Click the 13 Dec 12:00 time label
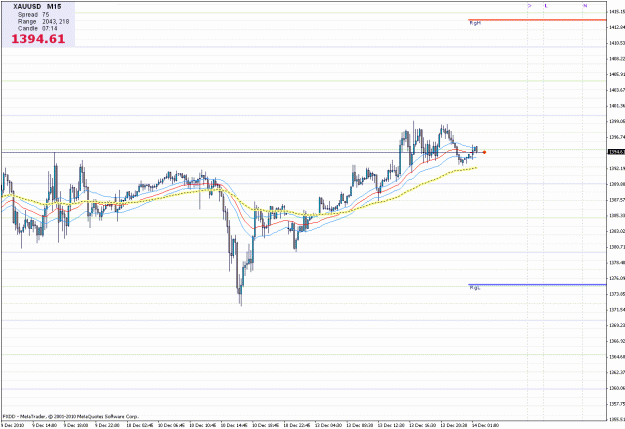 tap(391, 425)
